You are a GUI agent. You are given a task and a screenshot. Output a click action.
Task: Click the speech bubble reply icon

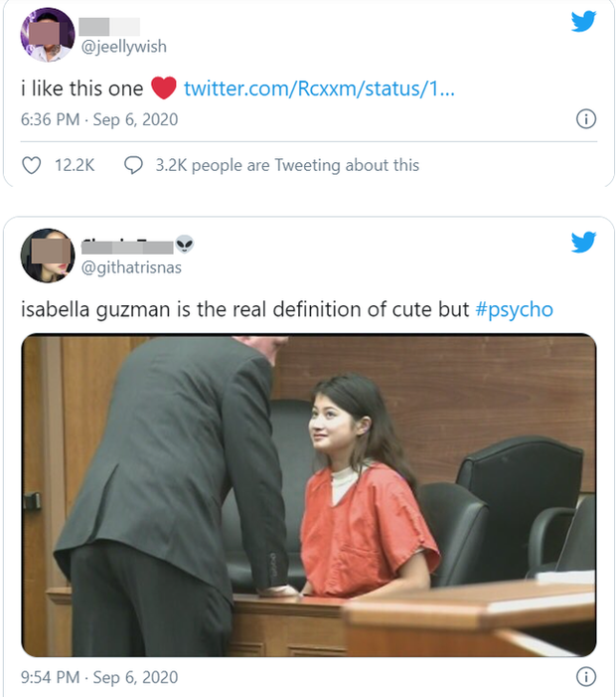[x=134, y=165]
